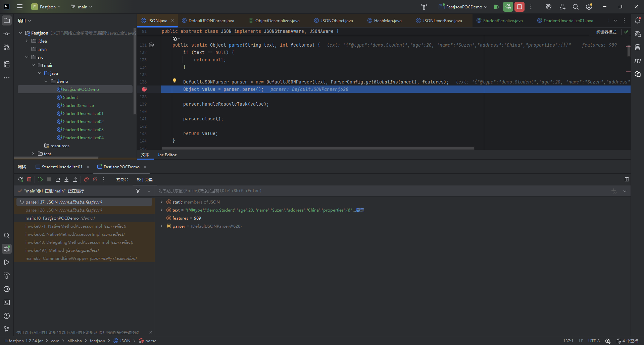Open the Problems tool window
Screen dimensions: 644x345
tap(7, 316)
